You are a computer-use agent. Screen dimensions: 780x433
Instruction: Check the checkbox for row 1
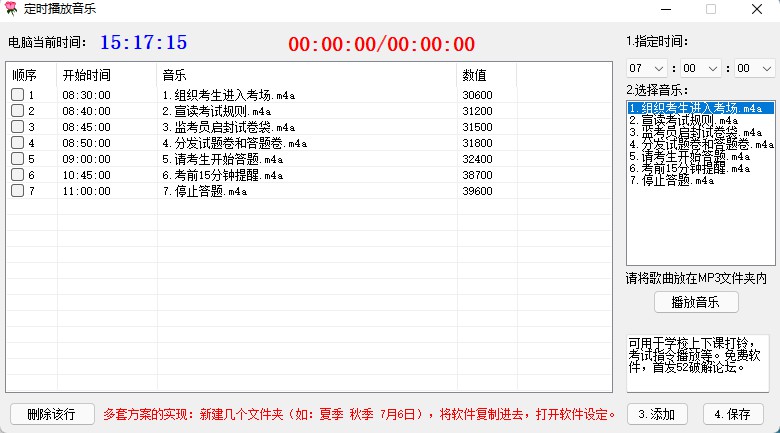[x=17, y=95]
